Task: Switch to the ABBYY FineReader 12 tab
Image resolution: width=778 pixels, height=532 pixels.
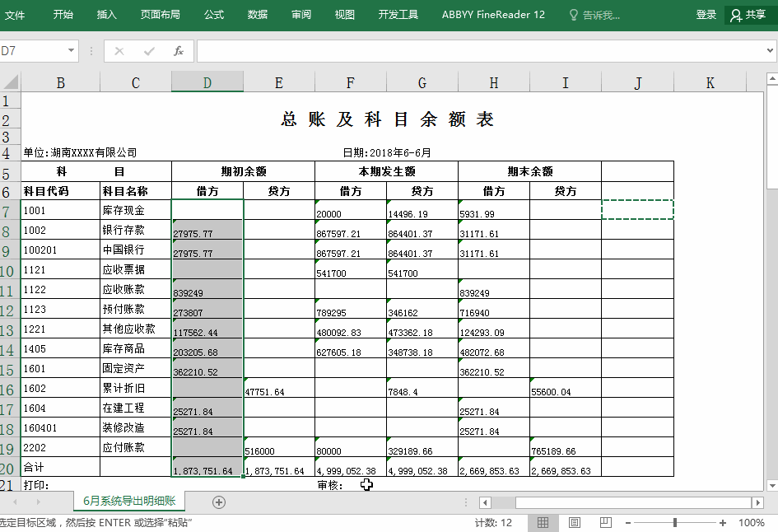Action: tap(492, 14)
